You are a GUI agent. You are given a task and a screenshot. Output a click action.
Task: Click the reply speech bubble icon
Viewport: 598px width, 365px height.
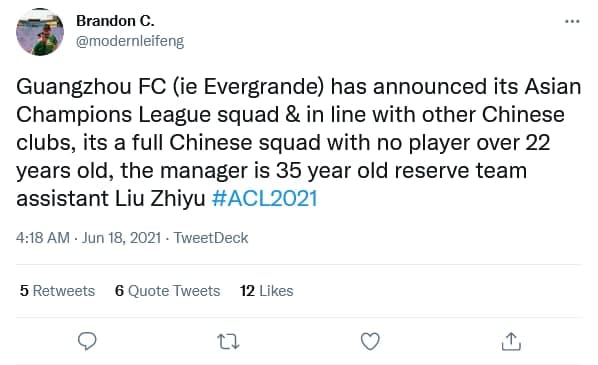87,341
